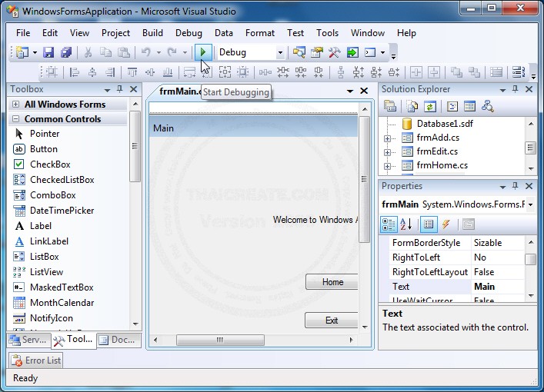
Task: Click Make Horizontal Spacing Equal icon
Action: coord(265,72)
